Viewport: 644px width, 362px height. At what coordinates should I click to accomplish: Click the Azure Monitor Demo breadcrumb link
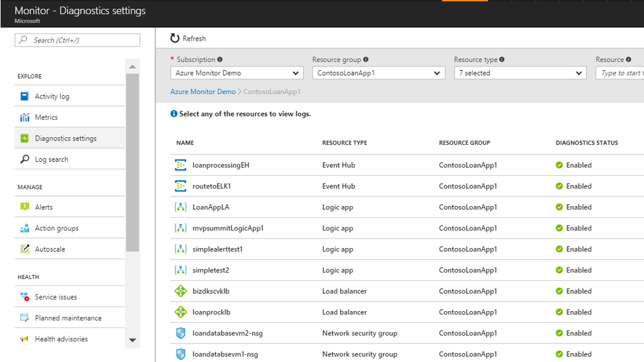[203, 92]
